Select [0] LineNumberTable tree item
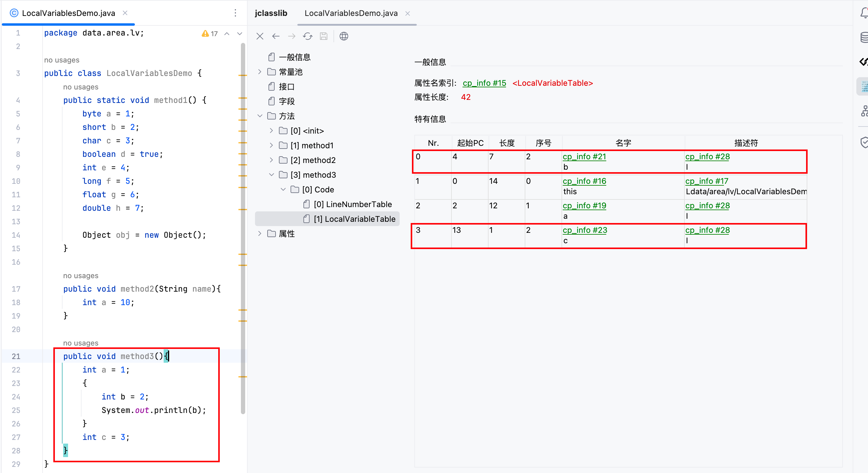Viewport: 868px width, 473px height. pyautogui.click(x=347, y=204)
